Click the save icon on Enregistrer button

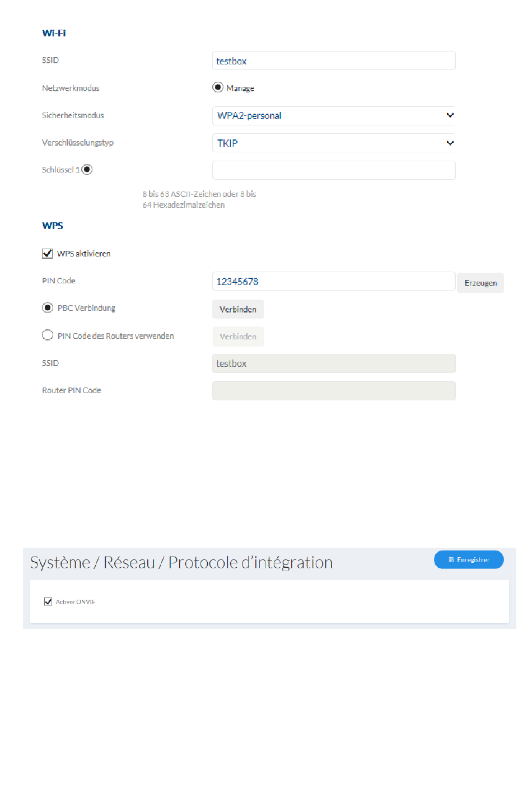(451, 560)
